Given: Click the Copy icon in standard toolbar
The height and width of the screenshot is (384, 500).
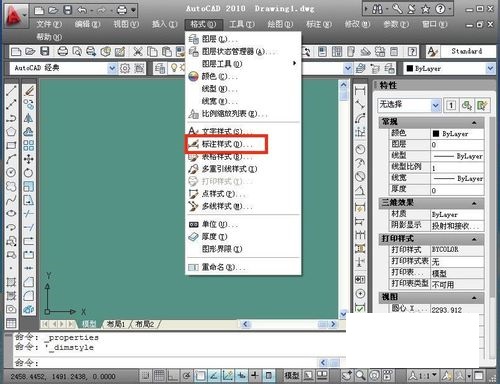Looking at the screenshot, I should tap(152, 51).
